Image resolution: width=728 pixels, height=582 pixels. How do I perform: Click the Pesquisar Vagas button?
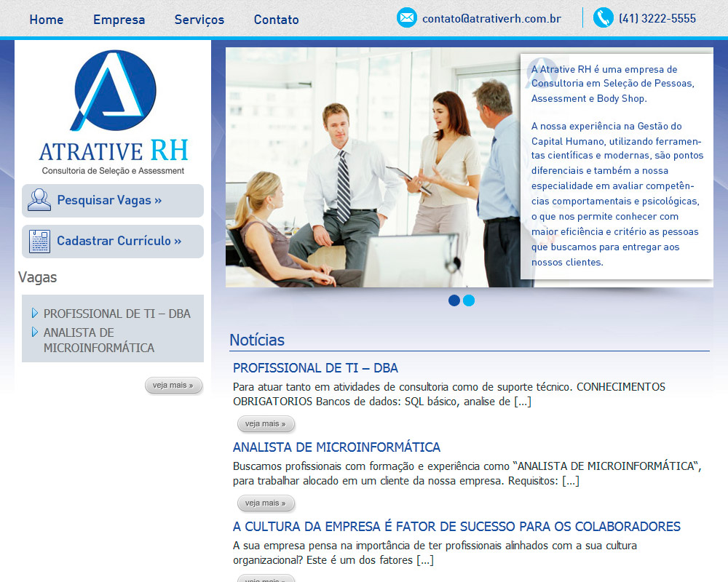pos(113,201)
